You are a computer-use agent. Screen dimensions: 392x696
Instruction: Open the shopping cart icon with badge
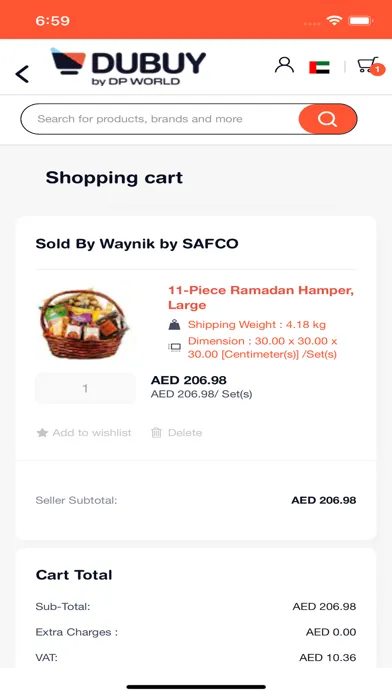(371, 66)
